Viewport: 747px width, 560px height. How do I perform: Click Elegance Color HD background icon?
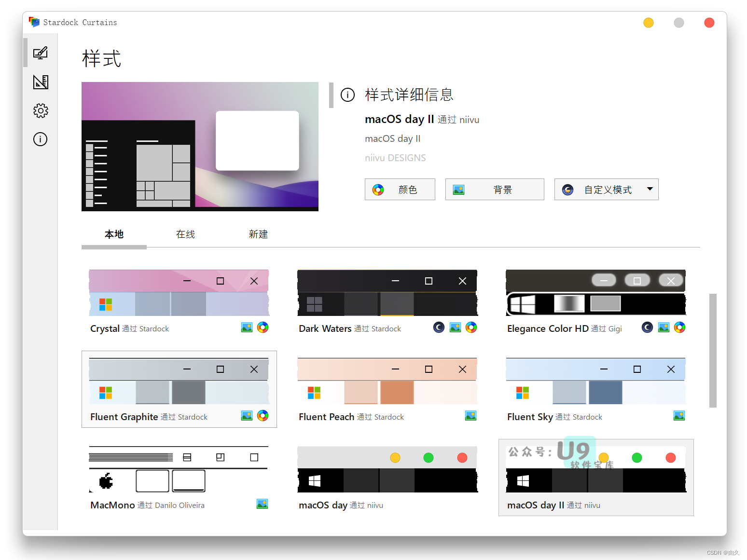(664, 328)
